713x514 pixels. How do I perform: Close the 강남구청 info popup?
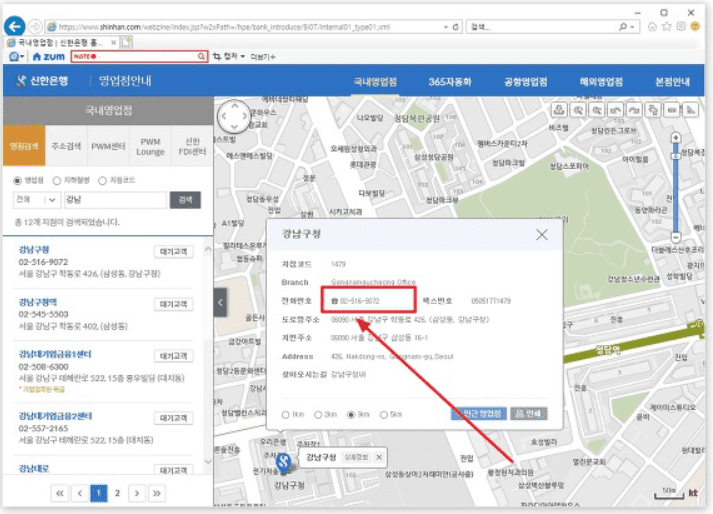point(542,235)
